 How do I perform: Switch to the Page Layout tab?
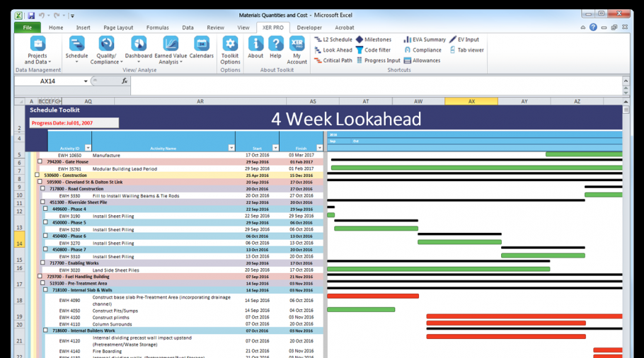coord(118,28)
